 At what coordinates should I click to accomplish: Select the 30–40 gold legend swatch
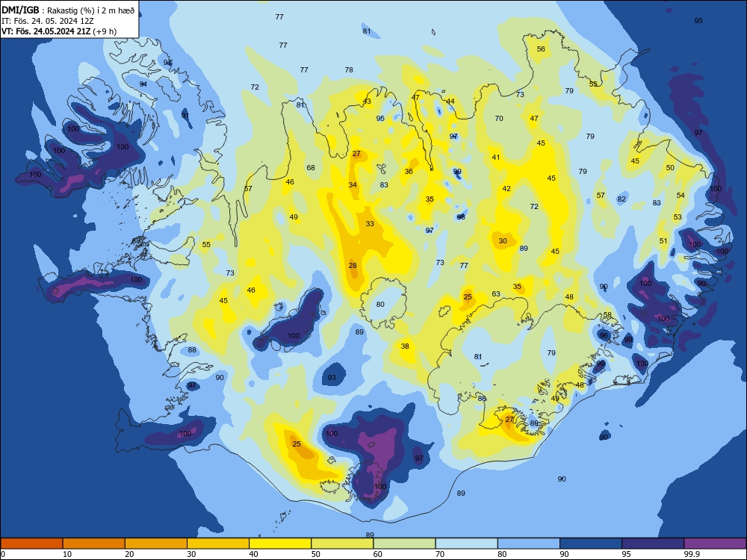pyautogui.click(x=218, y=544)
